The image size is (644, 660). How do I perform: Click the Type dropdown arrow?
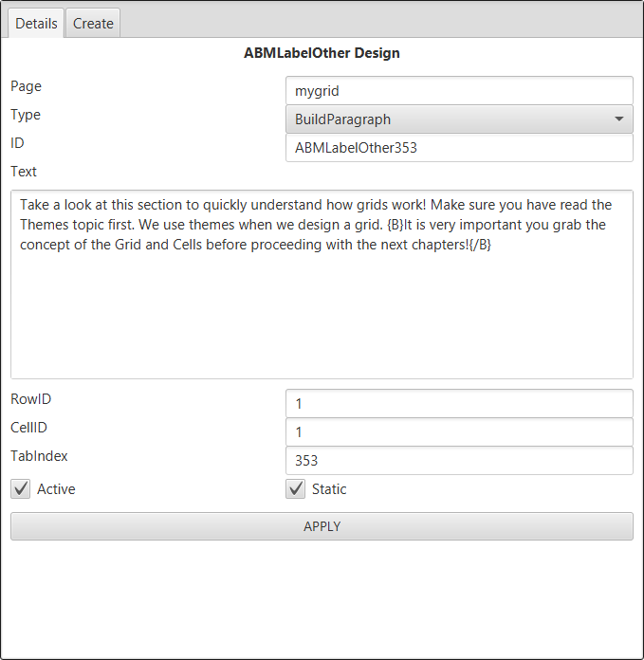[x=618, y=119]
